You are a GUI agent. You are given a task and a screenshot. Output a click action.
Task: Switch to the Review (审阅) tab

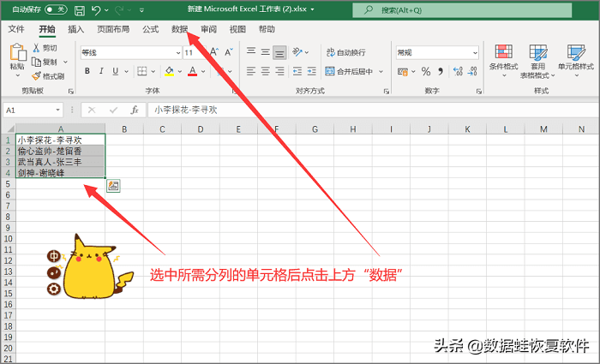tap(208, 29)
